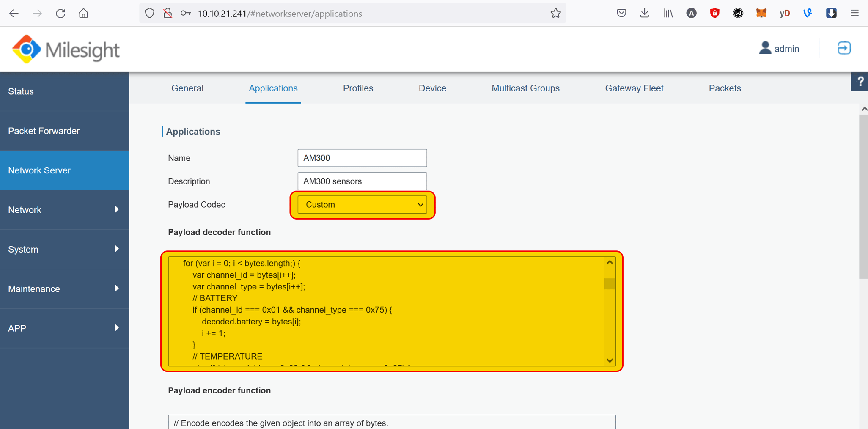Open the Firefox downloads icon
The width and height of the screenshot is (868, 429).
645,13
